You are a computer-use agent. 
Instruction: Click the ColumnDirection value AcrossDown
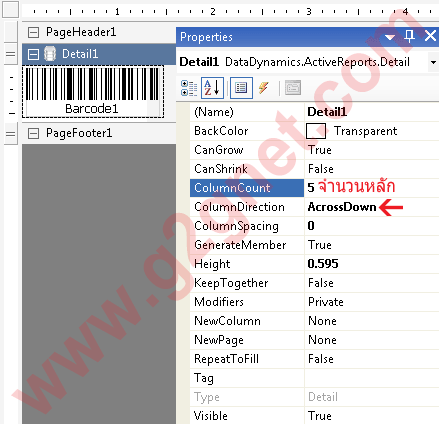pos(342,207)
